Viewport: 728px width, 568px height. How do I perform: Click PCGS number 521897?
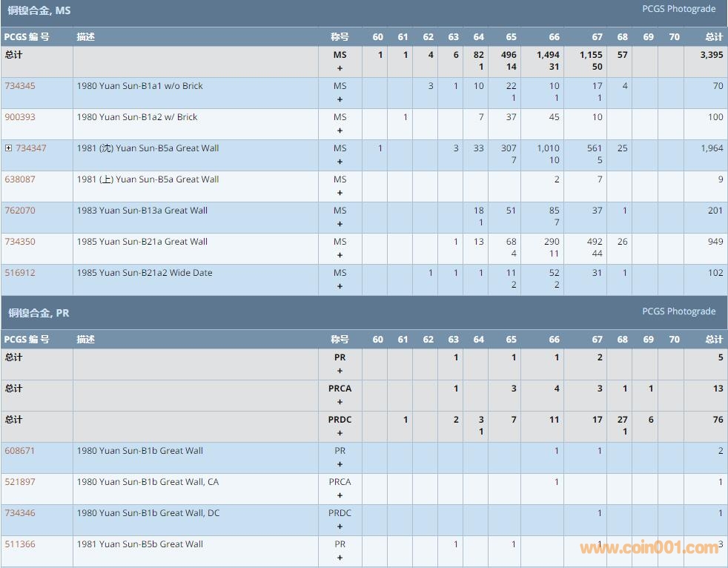pos(20,482)
